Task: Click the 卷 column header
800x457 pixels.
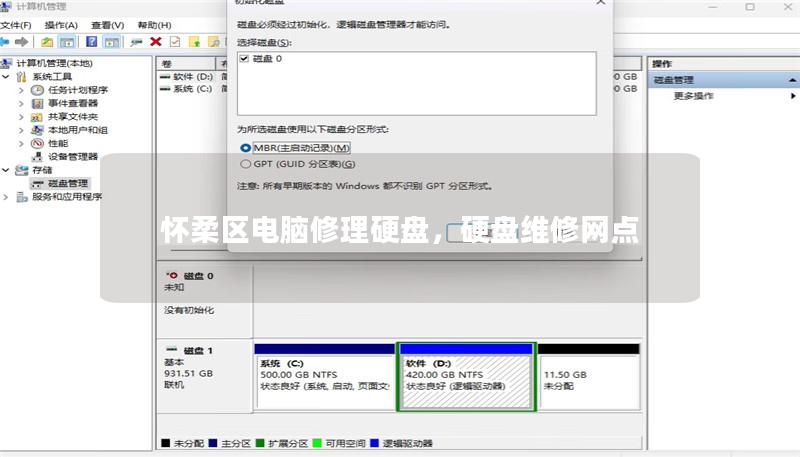Action: point(186,64)
